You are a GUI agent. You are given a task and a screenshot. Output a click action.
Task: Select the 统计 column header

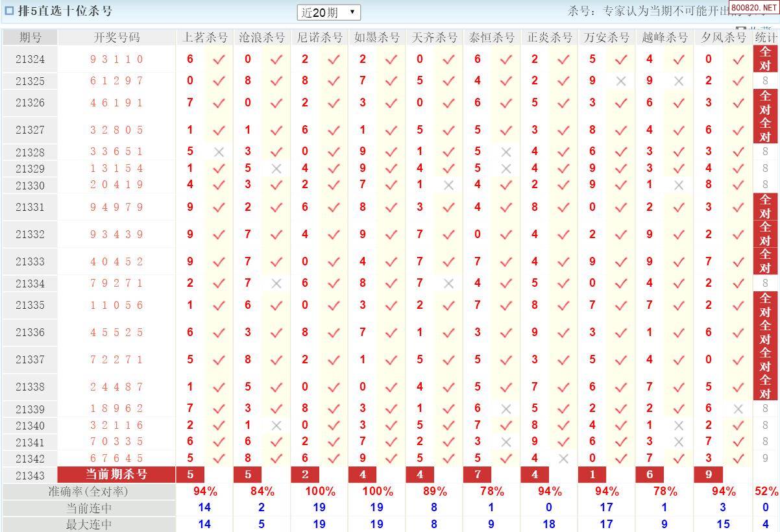click(766, 38)
